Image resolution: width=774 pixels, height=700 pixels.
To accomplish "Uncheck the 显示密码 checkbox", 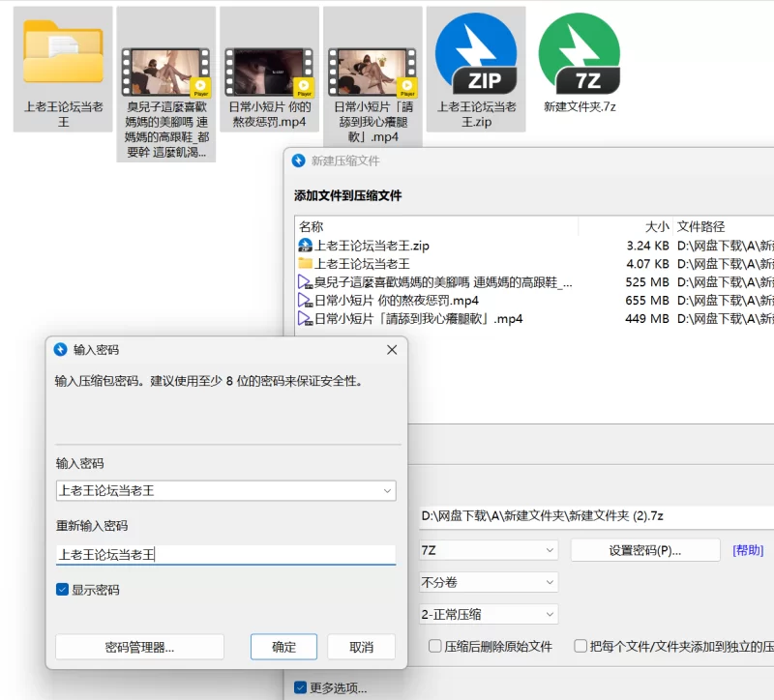I will coord(62,590).
